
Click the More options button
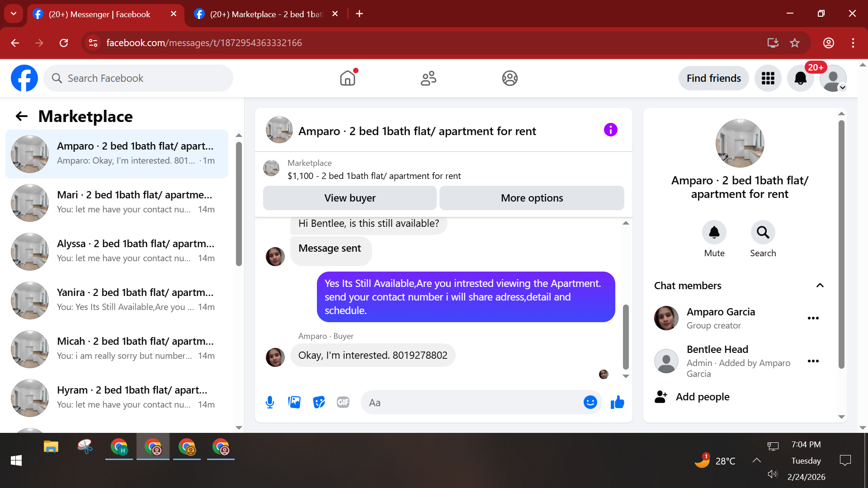click(x=532, y=198)
